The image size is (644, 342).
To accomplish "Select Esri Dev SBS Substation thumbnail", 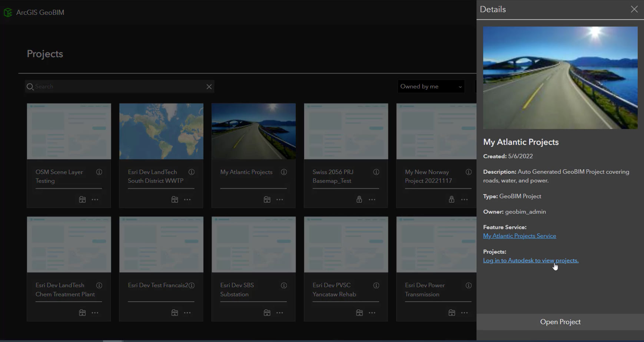I will click(253, 245).
